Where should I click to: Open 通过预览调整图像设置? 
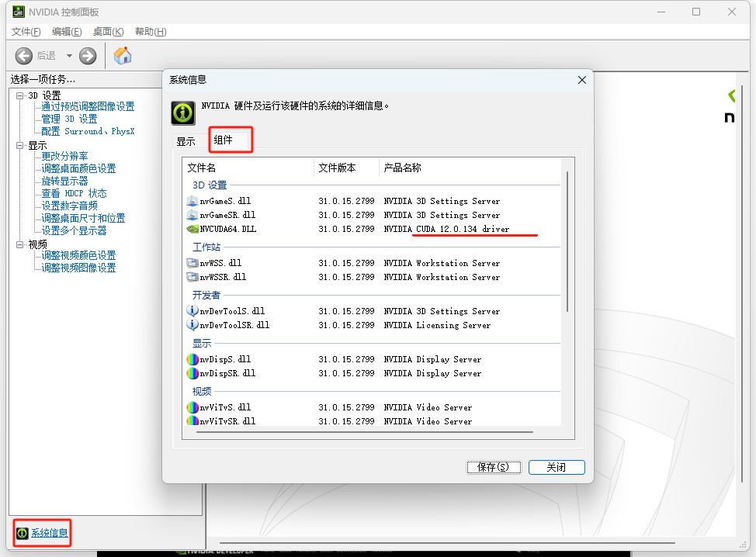(88, 106)
